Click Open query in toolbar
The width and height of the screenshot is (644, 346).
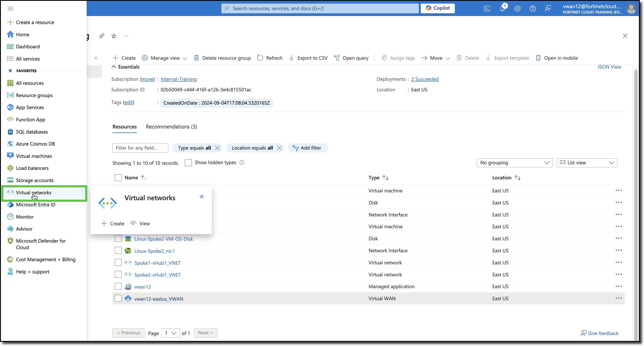pyautogui.click(x=351, y=58)
